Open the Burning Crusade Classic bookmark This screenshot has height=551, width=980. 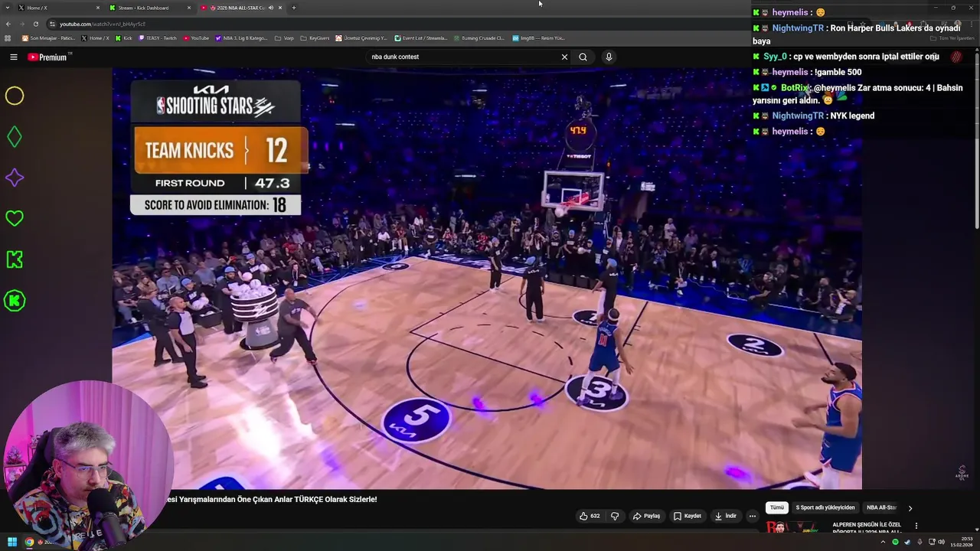479,38
